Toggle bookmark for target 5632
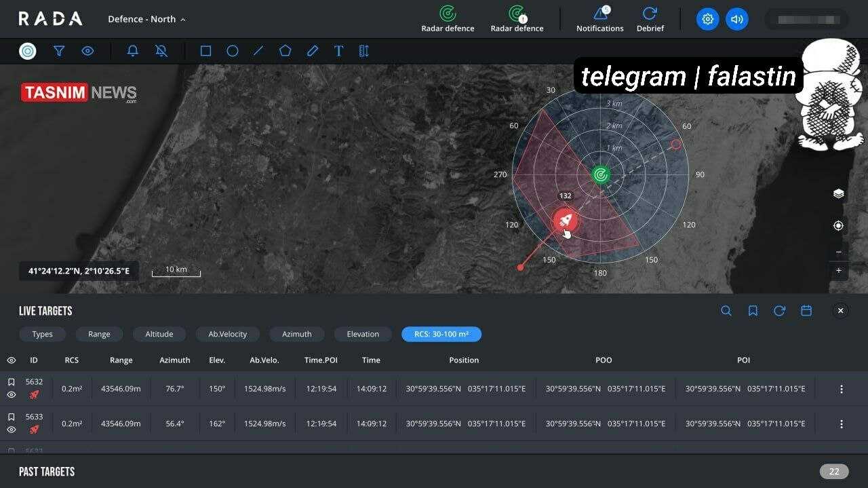The image size is (868, 488). [x=12, y=382]
